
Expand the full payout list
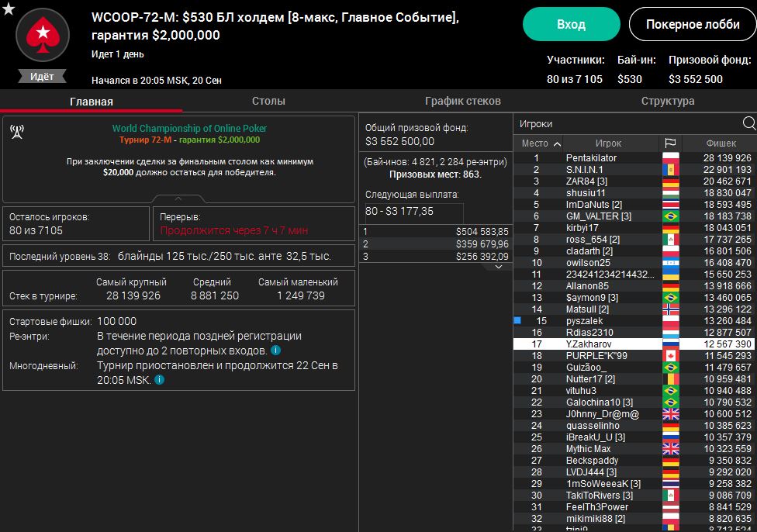click(x=499, y=267)
